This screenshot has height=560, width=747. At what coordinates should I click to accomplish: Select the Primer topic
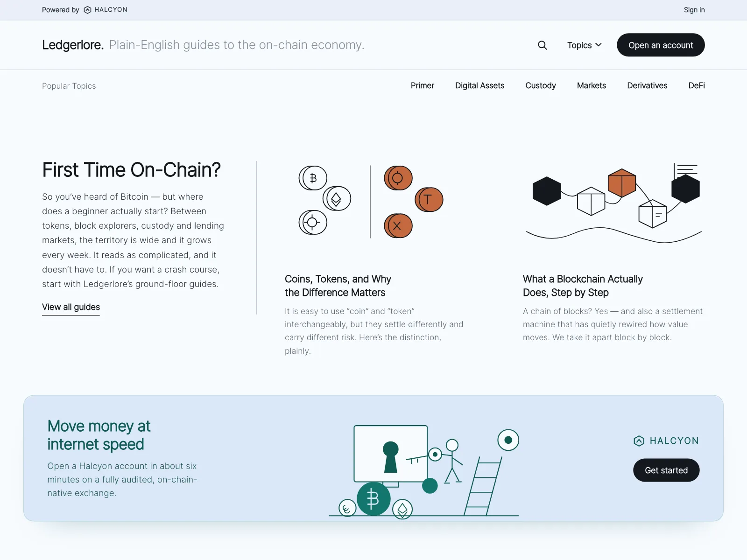click(x=422, y=85)
